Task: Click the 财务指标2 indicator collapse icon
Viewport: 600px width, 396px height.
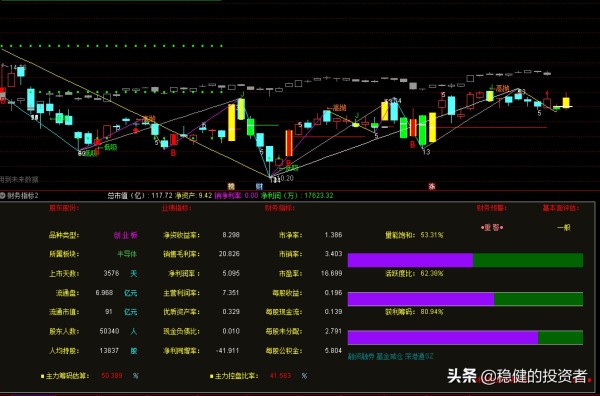Action: (x=3, y=196)
